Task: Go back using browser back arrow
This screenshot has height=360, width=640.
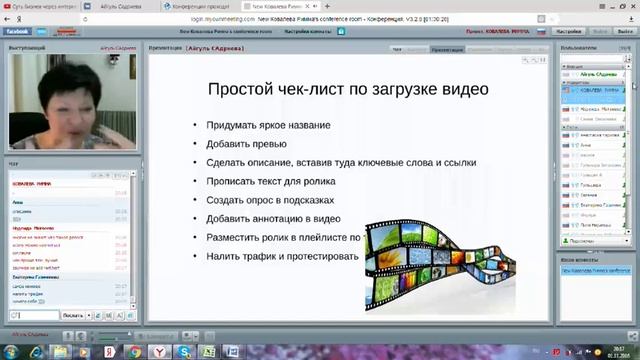Action: pyautogui.click(x=7, y=19)
